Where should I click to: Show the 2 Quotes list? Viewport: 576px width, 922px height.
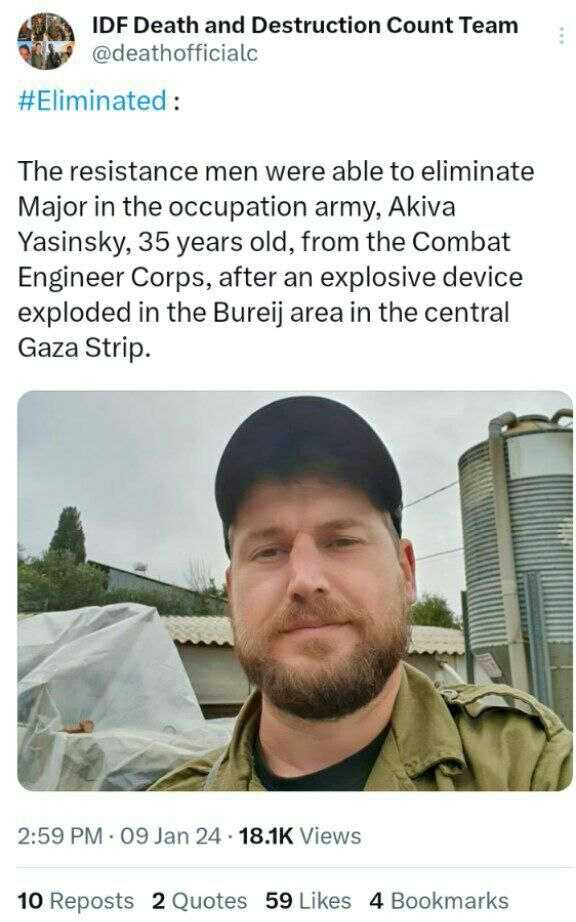pyautogui.click(x=199, y=900)
